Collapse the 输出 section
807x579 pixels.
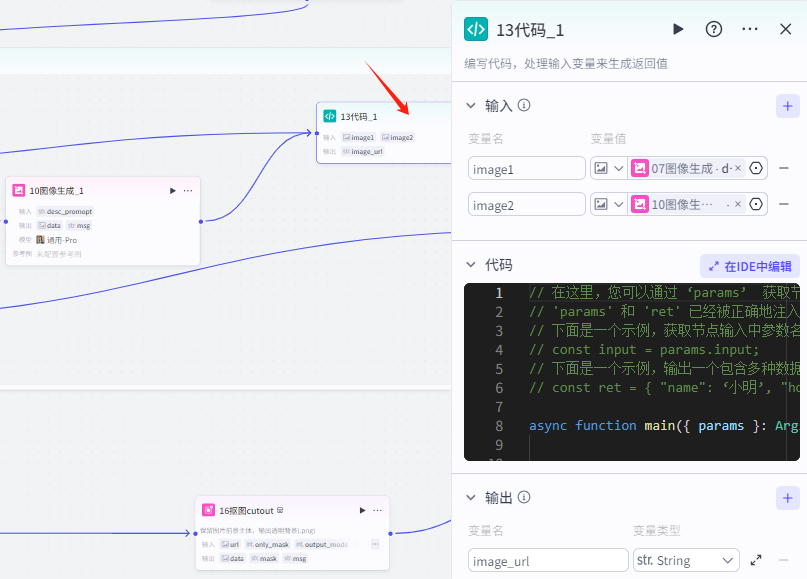click(x=471, y=497)
